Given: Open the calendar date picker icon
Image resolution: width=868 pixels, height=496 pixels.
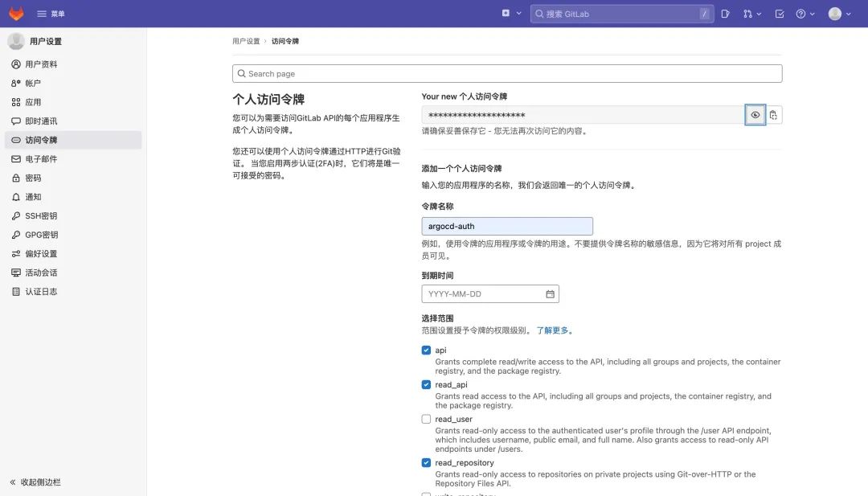Looking at the screenshot, I should click(551, 294).
